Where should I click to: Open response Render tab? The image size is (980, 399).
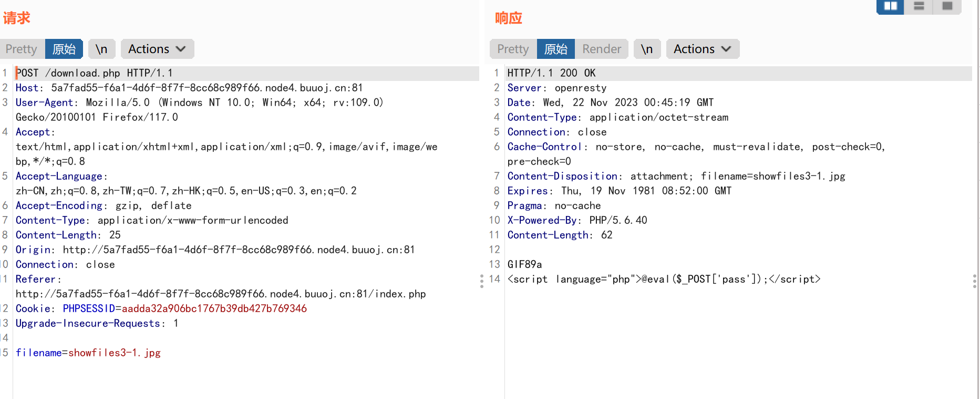point(602,49)
